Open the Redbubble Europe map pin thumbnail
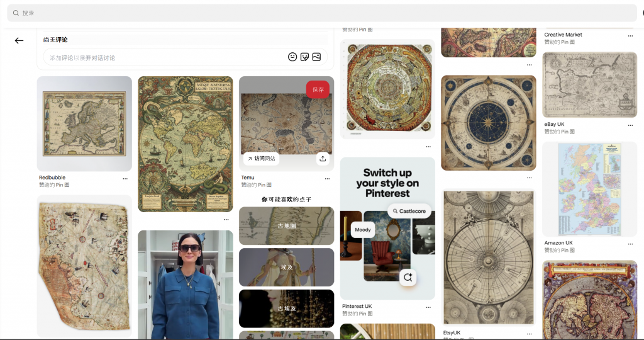 [84, 123]
